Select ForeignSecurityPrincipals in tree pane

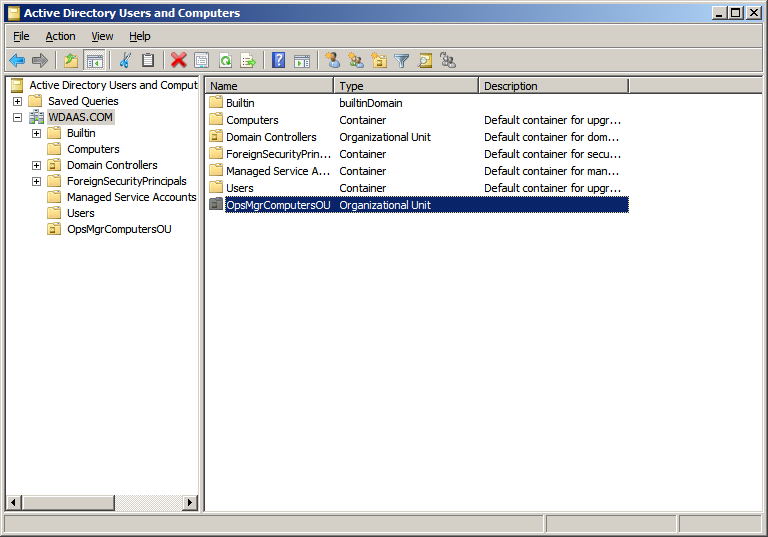(x=127, y=181)
